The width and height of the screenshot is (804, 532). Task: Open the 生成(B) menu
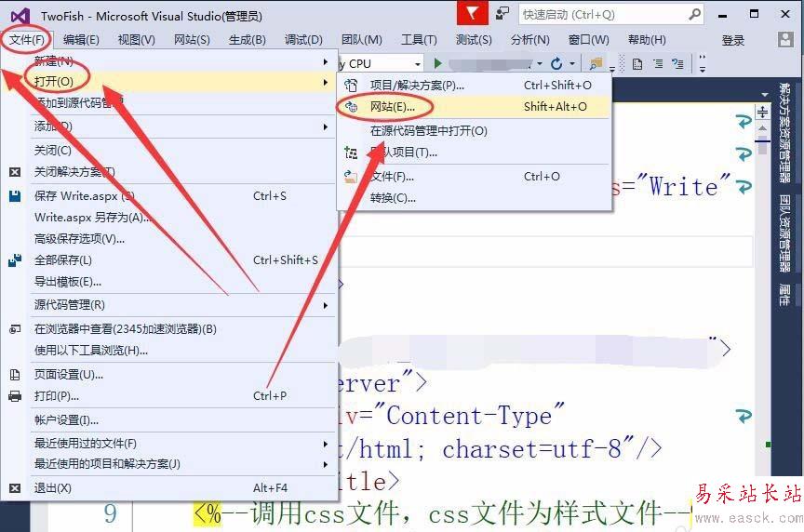[x=248, y=39]
